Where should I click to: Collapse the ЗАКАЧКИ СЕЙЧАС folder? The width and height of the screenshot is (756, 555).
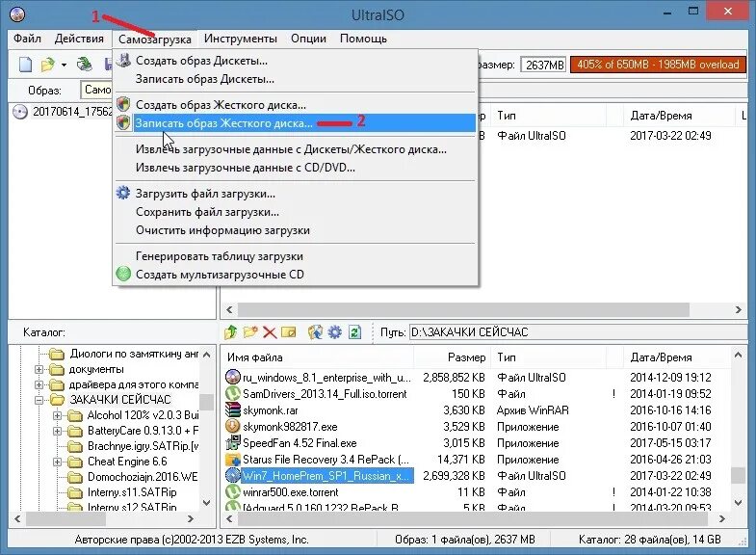coord(39,400)
